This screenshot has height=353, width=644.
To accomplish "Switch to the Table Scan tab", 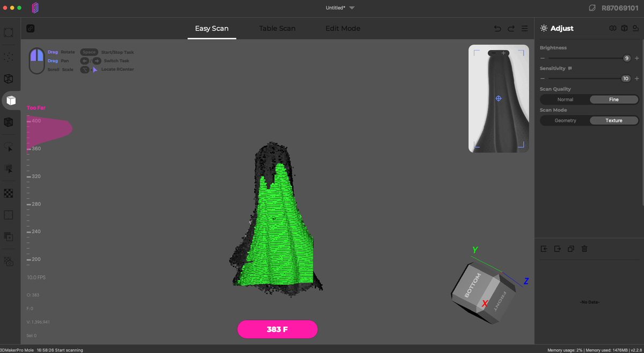I will [277, 28].
